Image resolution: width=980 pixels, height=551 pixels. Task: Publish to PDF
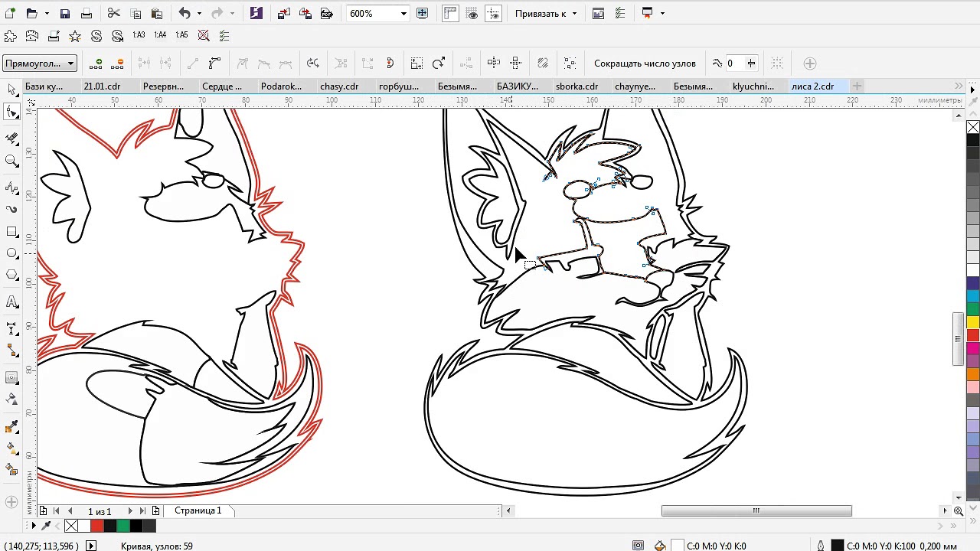click(x=327, y=13)
